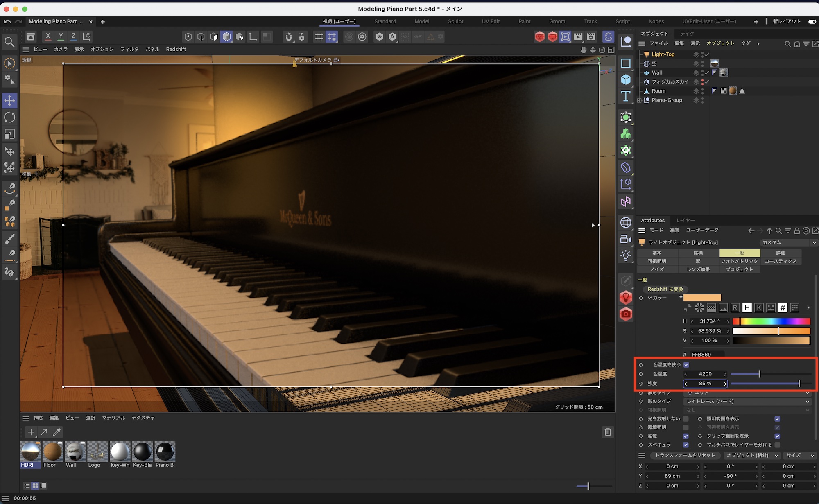Image resolution: width=819 pixels, height=504 pixels.
Task: Select the Move tool in left toolbar
Action: 9,101
